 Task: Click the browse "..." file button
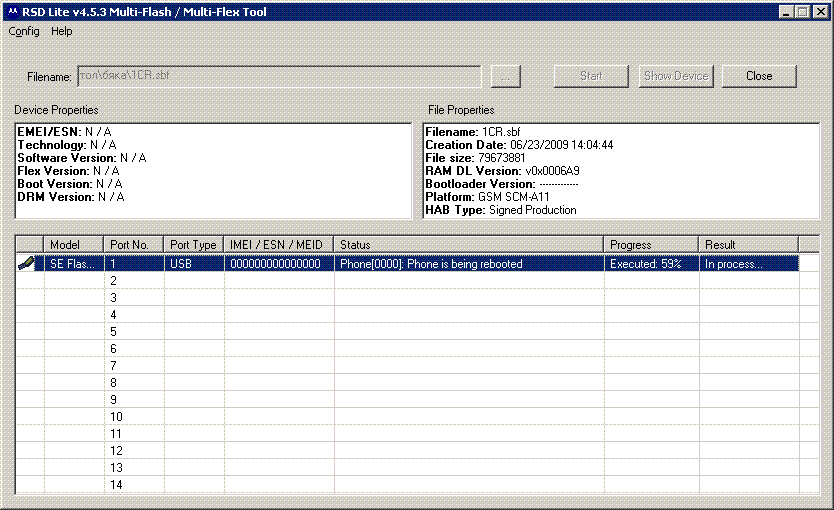coord(505,77)
